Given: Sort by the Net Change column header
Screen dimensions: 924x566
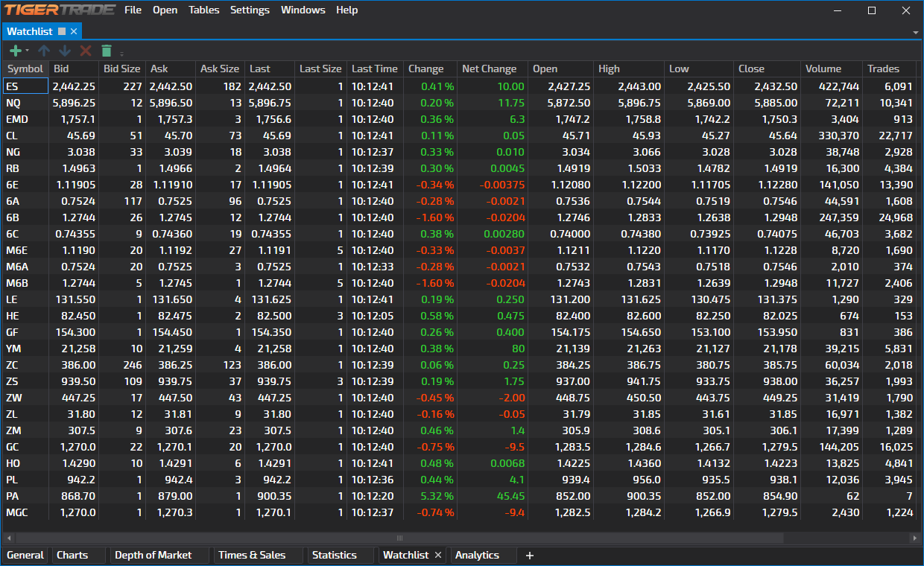Looking at the screenshot, I should (x=492, y=69).
